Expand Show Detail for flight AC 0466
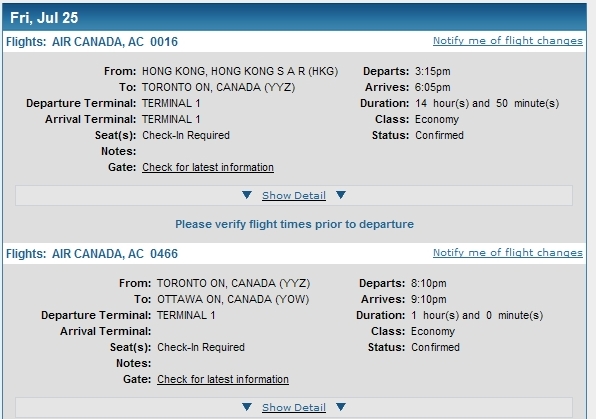This screenshot has width=596, height=419. click(294, 408)
